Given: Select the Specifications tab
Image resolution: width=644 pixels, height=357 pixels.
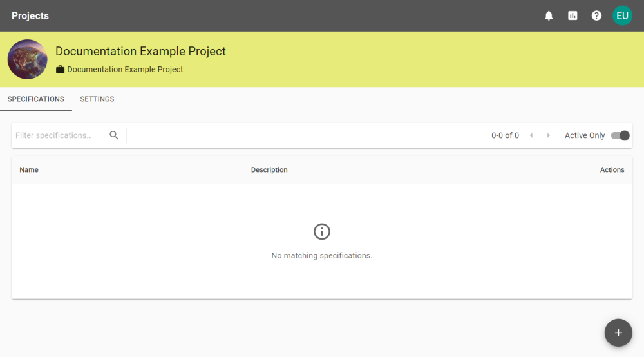Looking at the screenshot, I should click(35, 99).
